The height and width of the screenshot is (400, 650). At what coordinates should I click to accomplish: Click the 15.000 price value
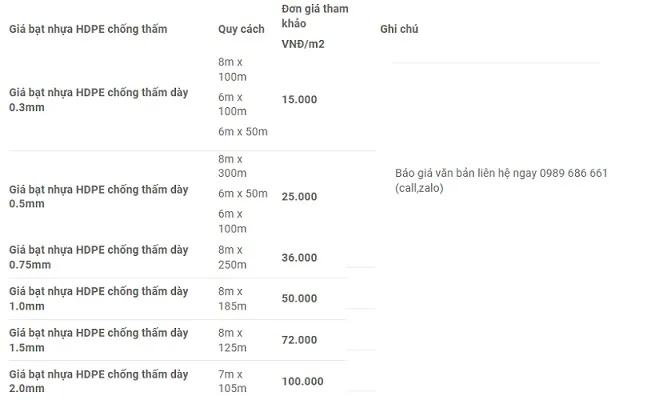click(x=299, y=100)
